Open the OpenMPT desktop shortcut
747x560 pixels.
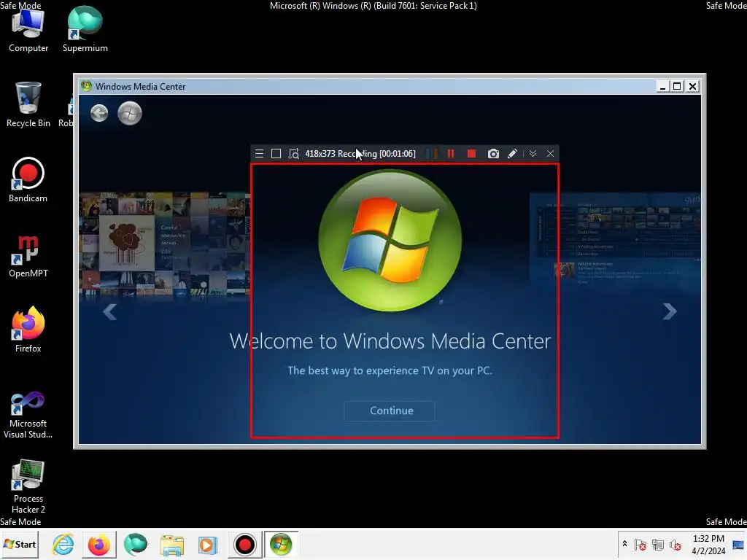(28, 256)
